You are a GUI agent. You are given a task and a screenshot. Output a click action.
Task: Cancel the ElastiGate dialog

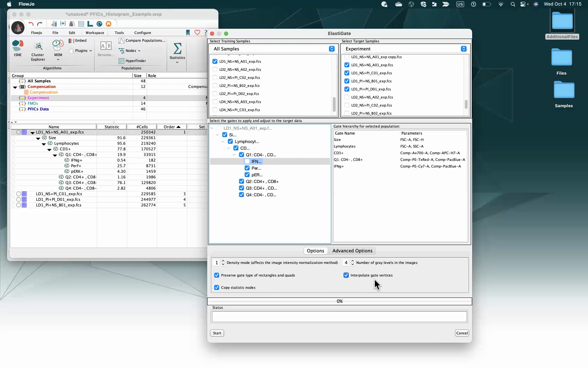462,333
